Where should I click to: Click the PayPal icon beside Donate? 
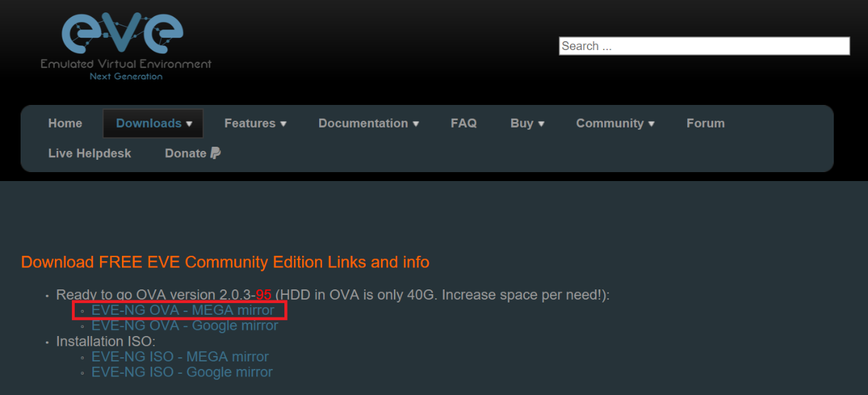215,153
